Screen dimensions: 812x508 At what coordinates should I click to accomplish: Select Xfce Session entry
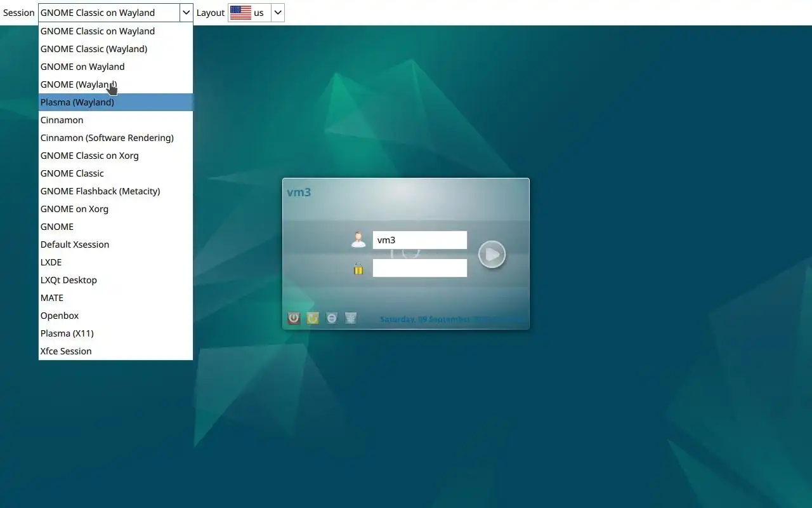(115, 351)
